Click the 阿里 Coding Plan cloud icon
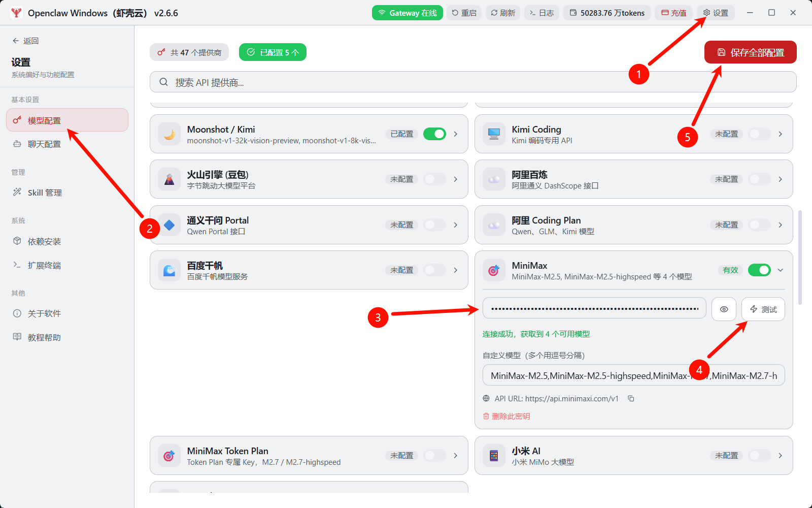 pyautogui.click(x=494, y=225)
